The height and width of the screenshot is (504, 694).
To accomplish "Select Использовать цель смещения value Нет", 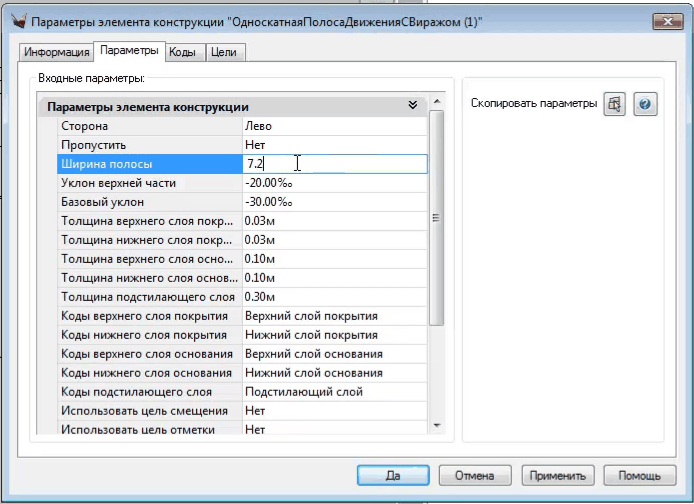I will (334, 411).
